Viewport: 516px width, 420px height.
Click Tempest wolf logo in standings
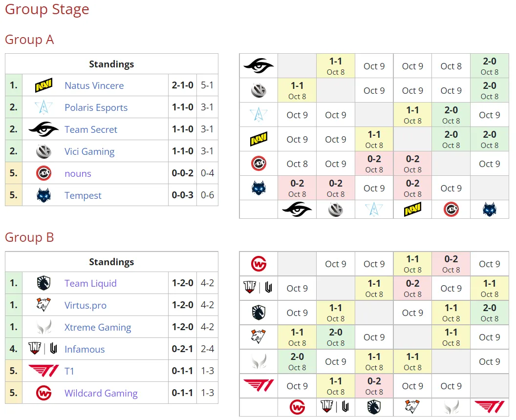(43, 195)
